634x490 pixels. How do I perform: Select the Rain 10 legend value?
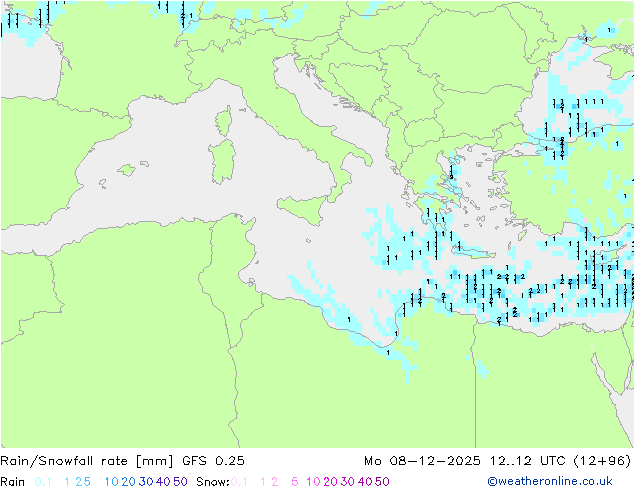112,482
